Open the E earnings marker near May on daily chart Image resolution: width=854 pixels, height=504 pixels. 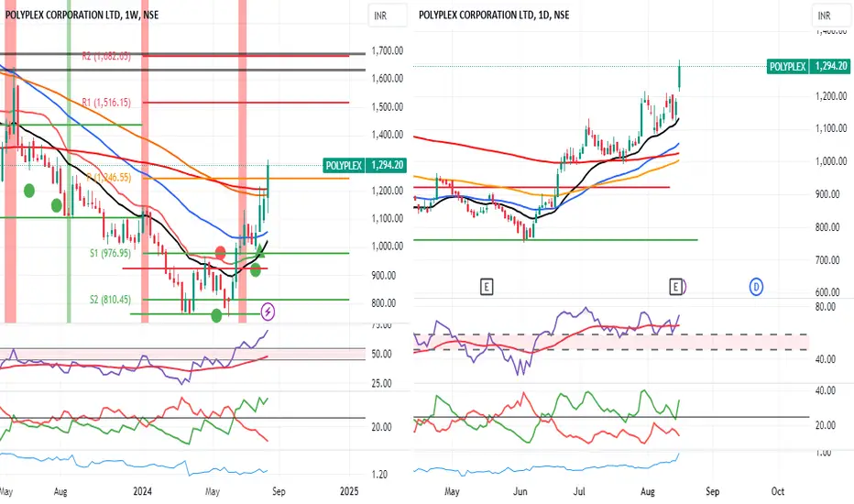(487, 287)
